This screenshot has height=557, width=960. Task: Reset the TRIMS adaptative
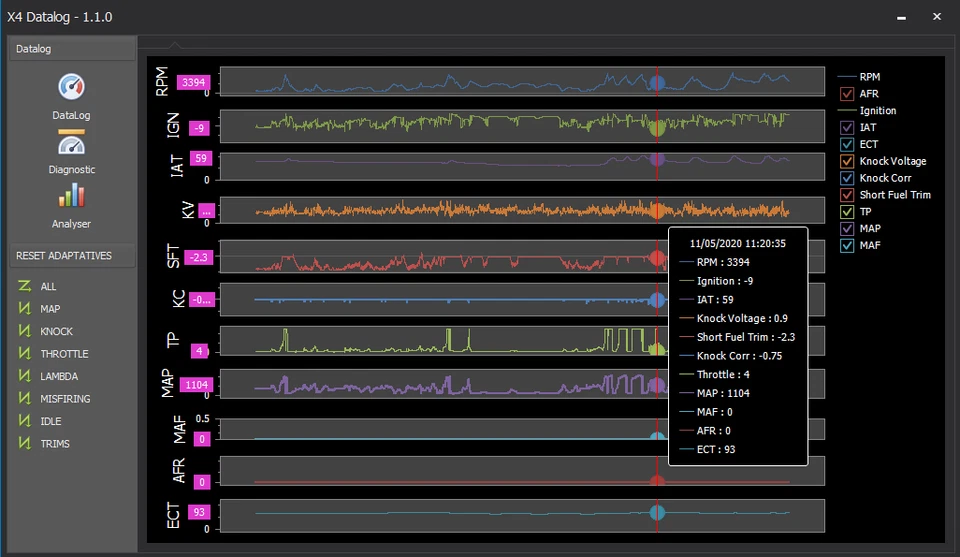click(25, 444)
